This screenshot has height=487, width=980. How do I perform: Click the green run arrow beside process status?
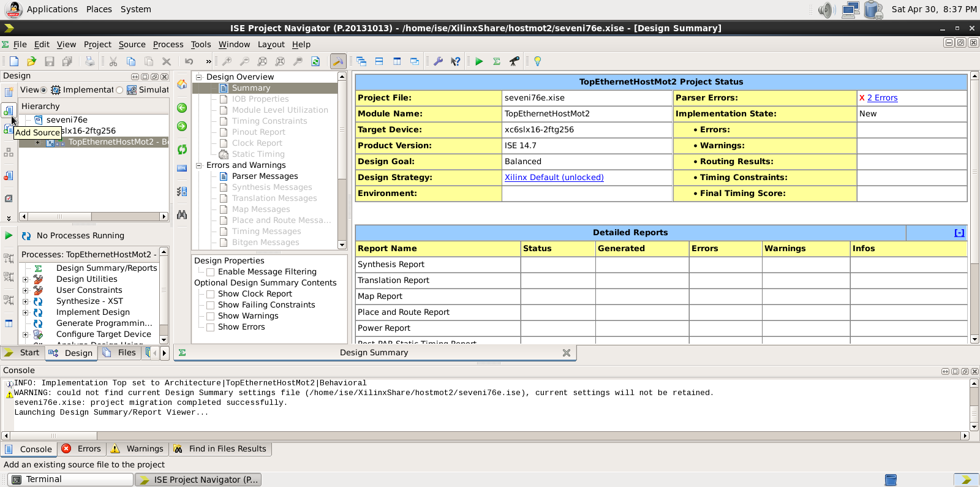(x=9, y=235)
